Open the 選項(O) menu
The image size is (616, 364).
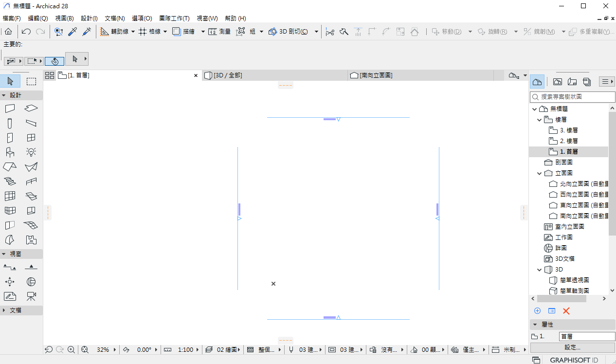pos(142,18)
